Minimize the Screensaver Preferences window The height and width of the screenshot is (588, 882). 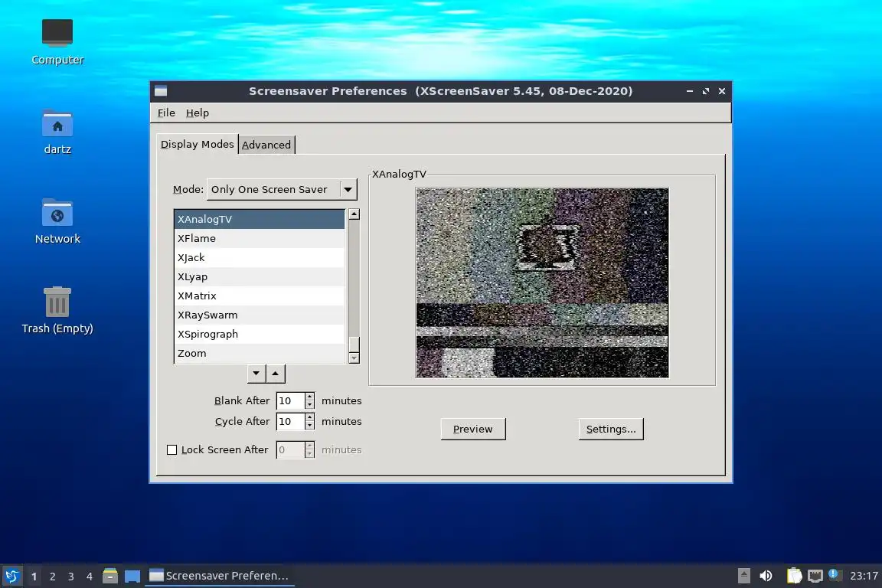[690, 91]
